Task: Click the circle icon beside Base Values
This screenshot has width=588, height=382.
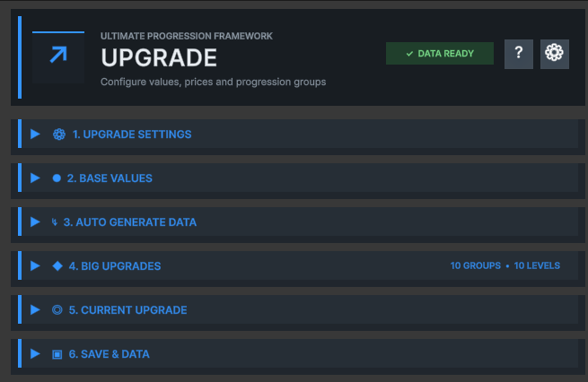Action: click(x=57, y=178)
